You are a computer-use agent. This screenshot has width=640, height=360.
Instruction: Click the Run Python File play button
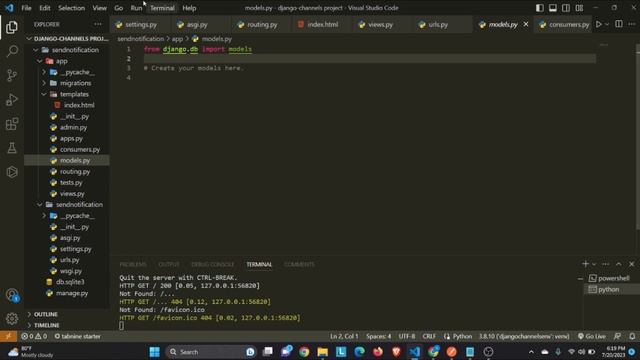click(598, 24)
